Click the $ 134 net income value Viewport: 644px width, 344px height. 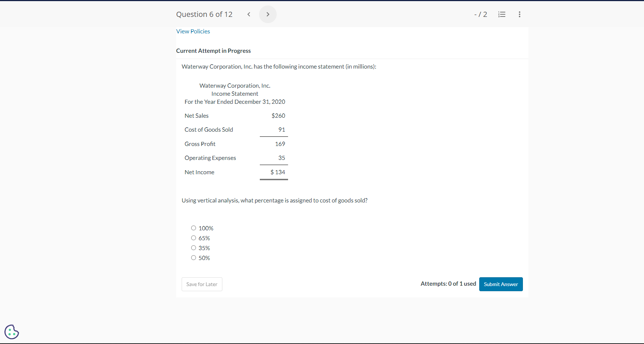[278, 172]
